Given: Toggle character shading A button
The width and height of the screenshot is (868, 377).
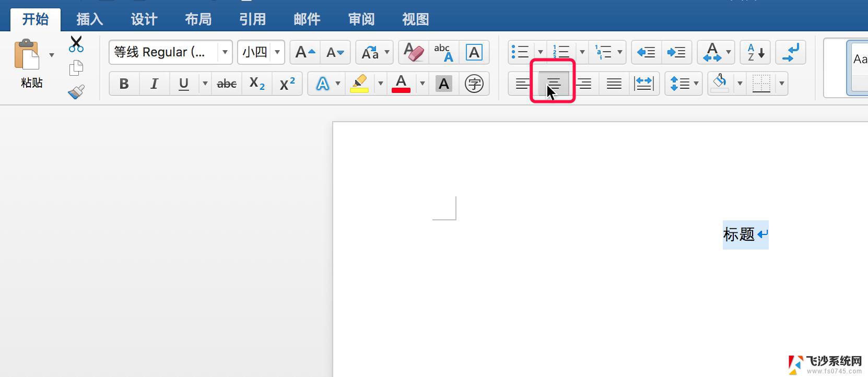Looking at the screenshot, I should 443,84.
